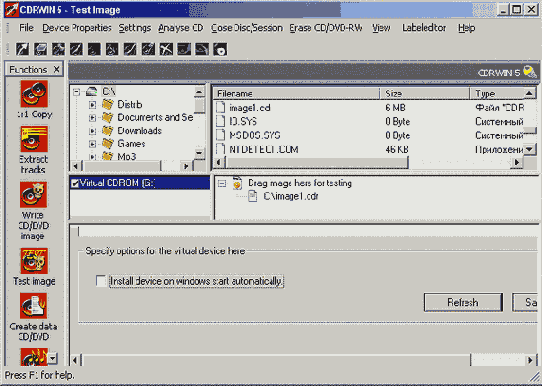Sort file list by Size column
542x386 pixels.
(x=425, y=93)
